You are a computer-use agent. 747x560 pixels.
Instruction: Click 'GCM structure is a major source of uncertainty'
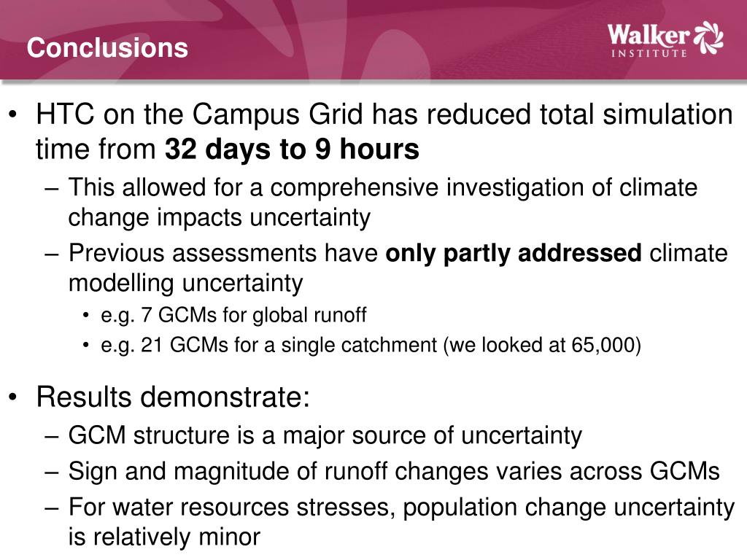[x=325, y=435]
